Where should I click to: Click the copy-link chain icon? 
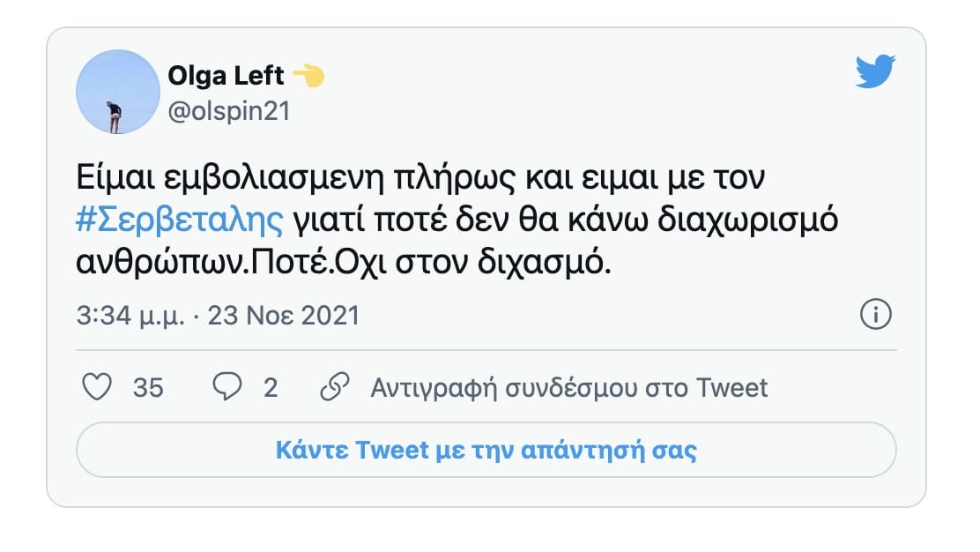click(335, 386)
